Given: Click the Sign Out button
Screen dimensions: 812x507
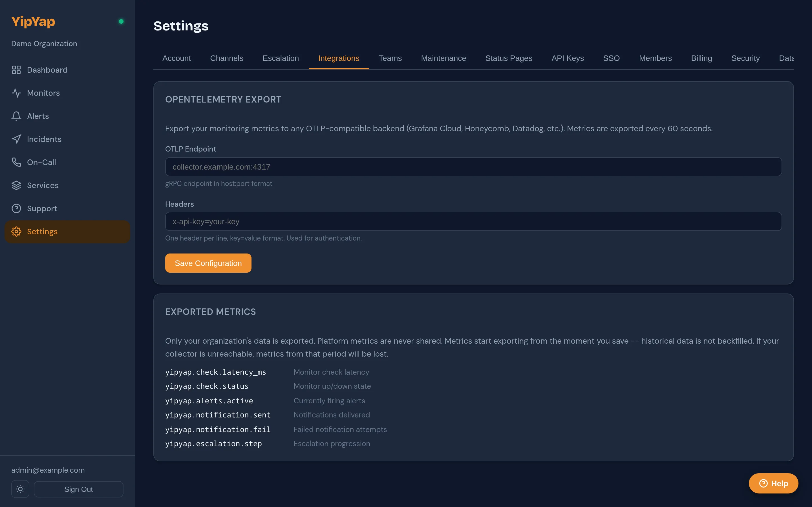Looking at the screenshot, I should 78,489.
